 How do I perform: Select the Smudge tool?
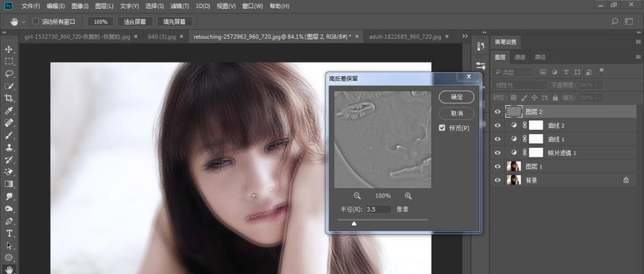9,197
